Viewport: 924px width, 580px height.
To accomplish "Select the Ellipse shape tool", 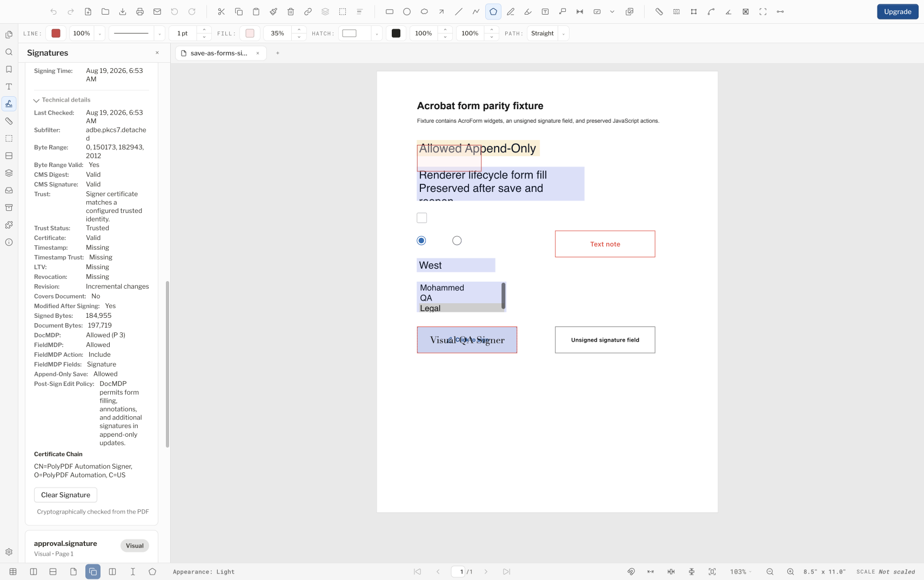I will [x=406, y=11].
